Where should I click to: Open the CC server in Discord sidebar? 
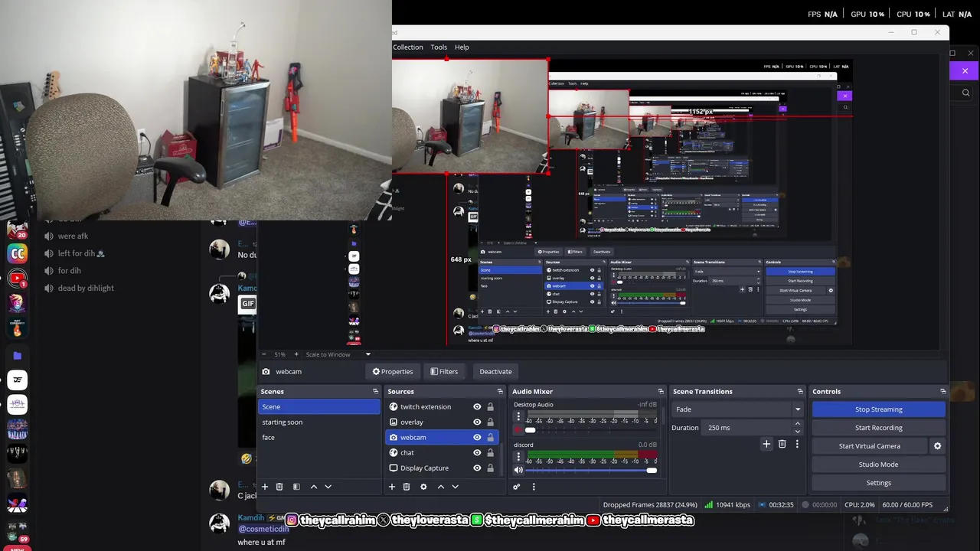pos(17,253)
